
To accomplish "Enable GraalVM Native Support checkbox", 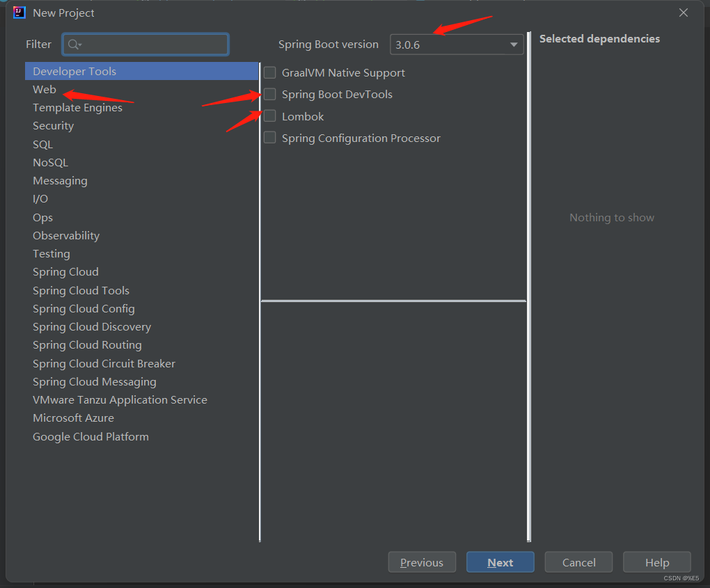I will (270, 72).
